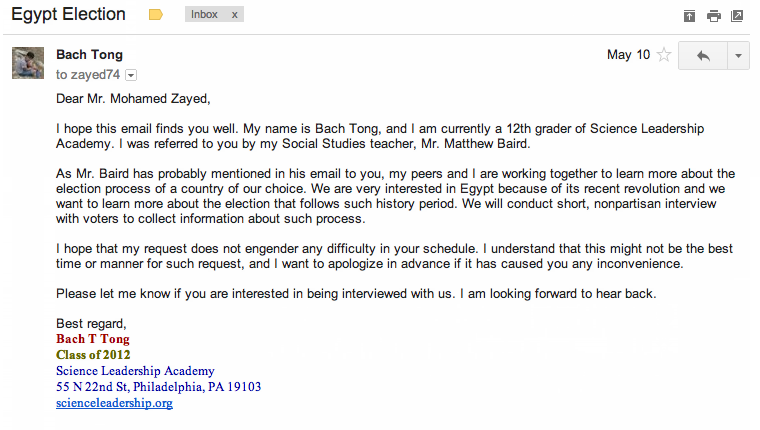Open the More options arrow beside reply
Screen dimensions: 760x430
[x=738, y=56]
